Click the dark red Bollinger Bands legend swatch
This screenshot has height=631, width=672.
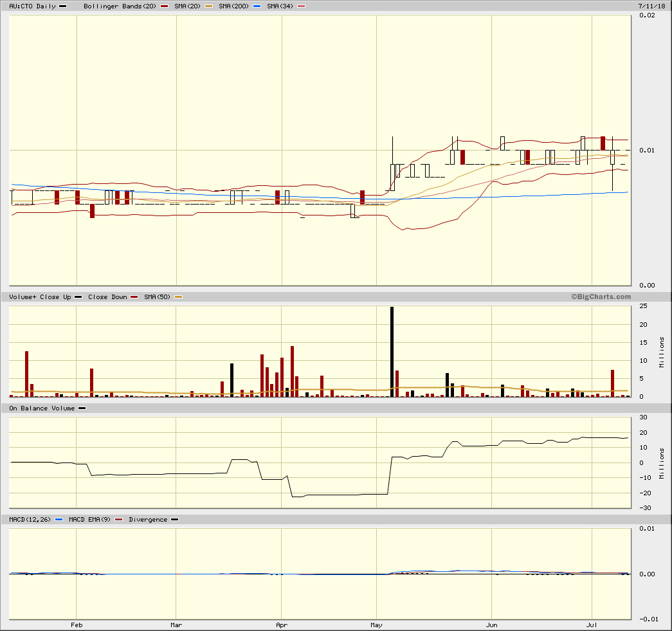[x=164, y=6]
